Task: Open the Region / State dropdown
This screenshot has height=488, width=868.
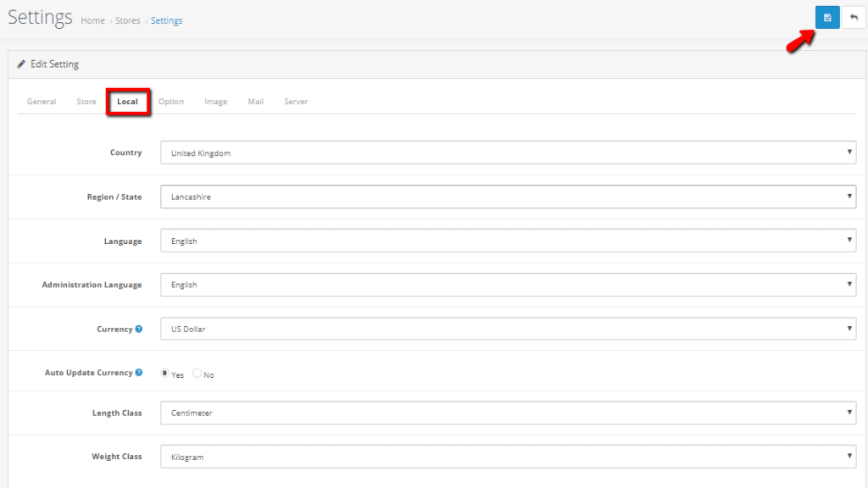Action: coord(509,197)
